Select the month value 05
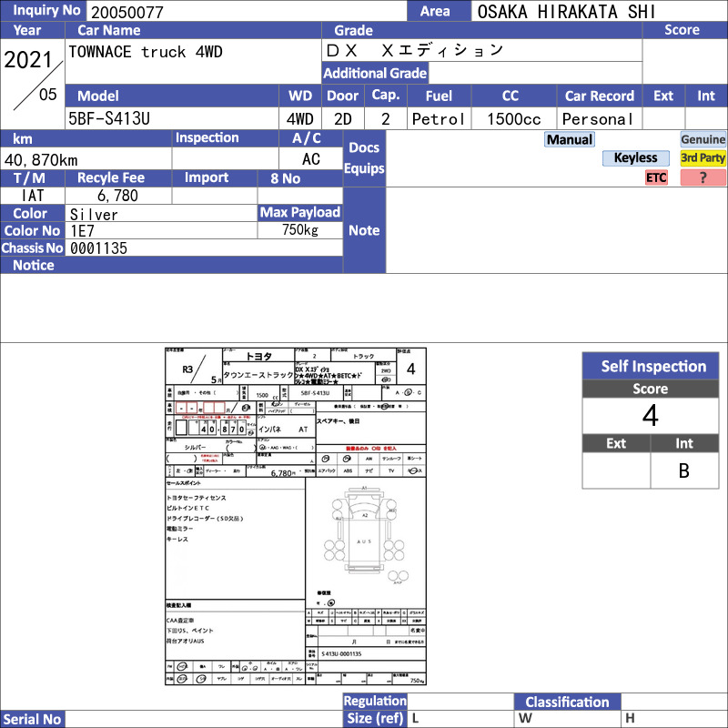Image resolution: width=728 pixels, height=728 pixels. point(48,95)
